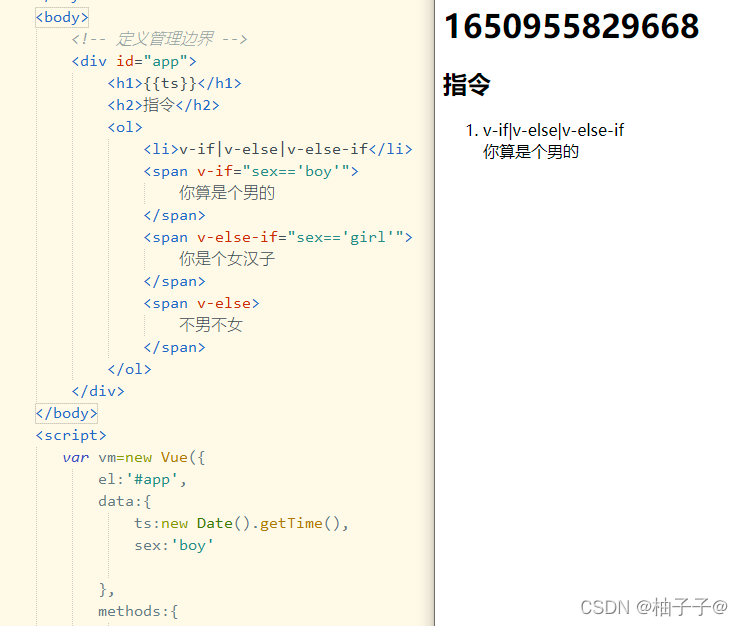Click the <div id="app"> line

[134, 61]
